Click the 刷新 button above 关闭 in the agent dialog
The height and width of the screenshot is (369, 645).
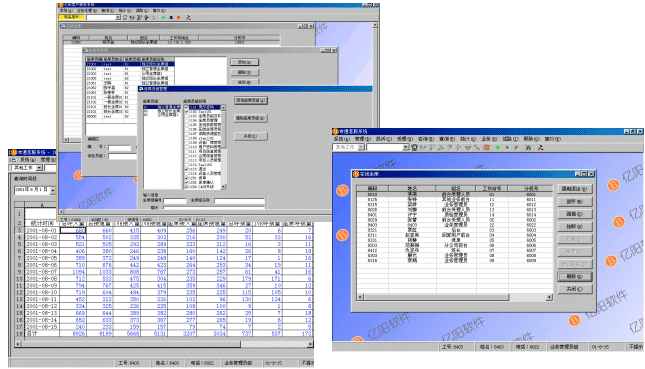coord(575,276)
